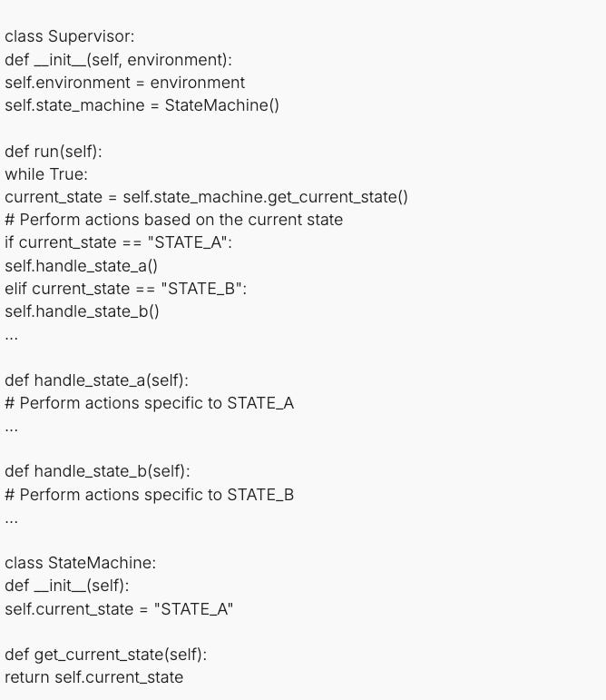The image size is (606, 700).
Task: Click the 'specific to STATE_B' comment
Action: 150,495
